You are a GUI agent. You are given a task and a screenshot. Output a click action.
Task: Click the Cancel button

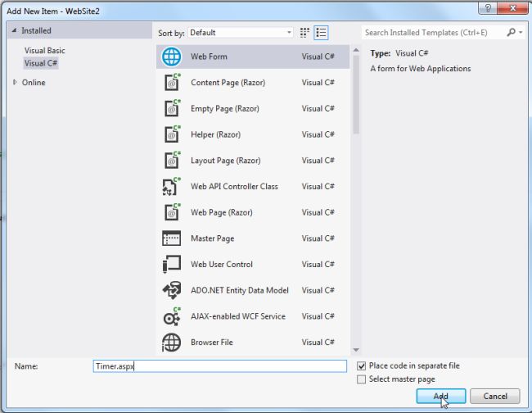click(x=495, y=396)
